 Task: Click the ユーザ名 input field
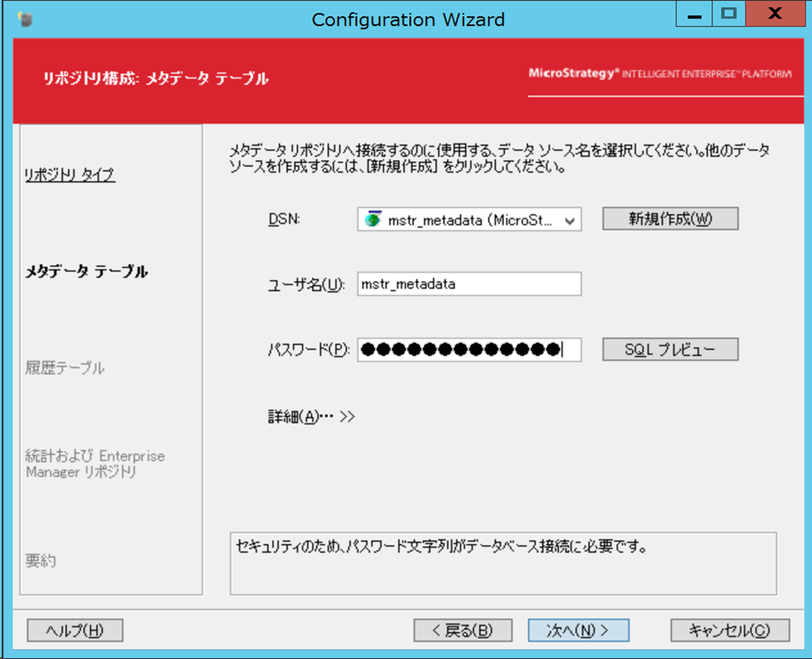[x=469, y=284]
